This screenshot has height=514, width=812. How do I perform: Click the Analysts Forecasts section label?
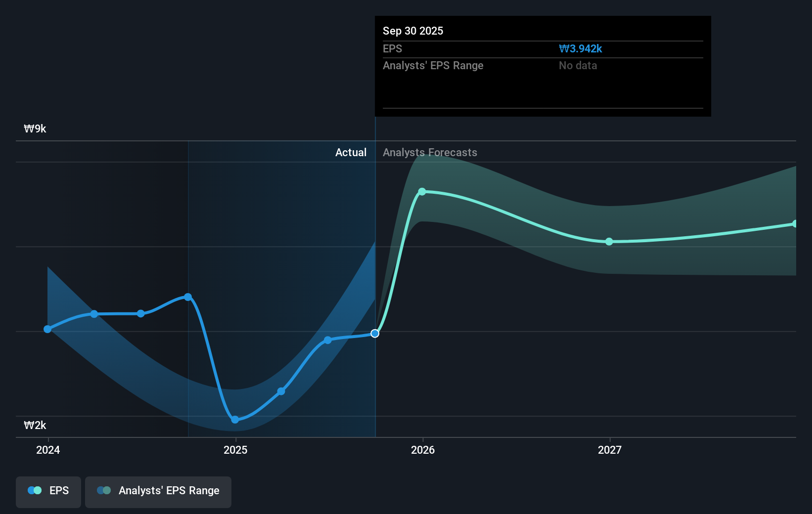[x=430, y=153]
